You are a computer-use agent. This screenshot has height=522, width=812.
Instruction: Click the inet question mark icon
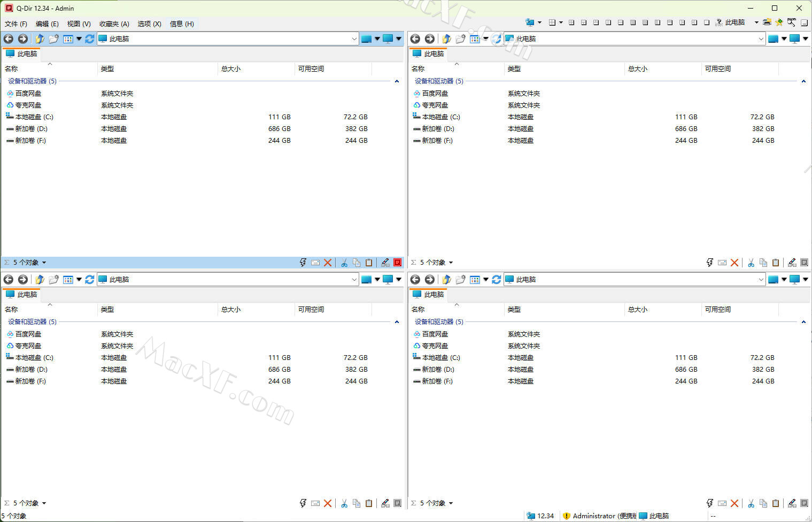tap(719, 22)
